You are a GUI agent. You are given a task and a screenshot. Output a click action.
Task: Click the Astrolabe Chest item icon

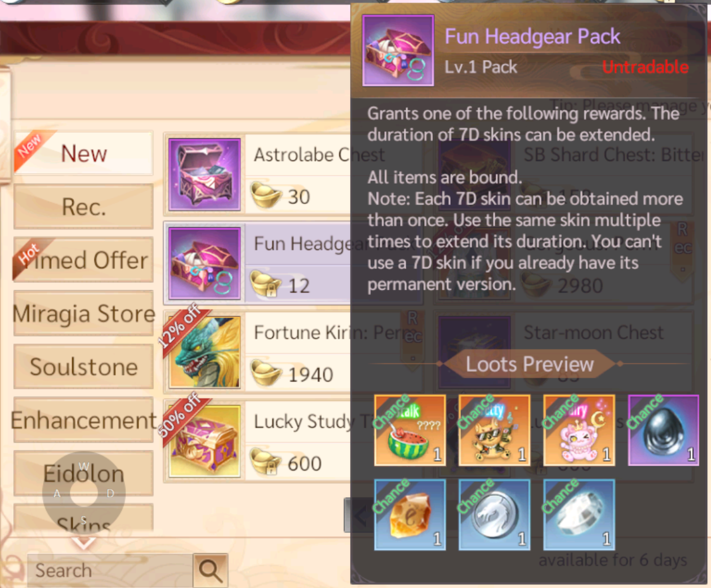tap(205, 174)
